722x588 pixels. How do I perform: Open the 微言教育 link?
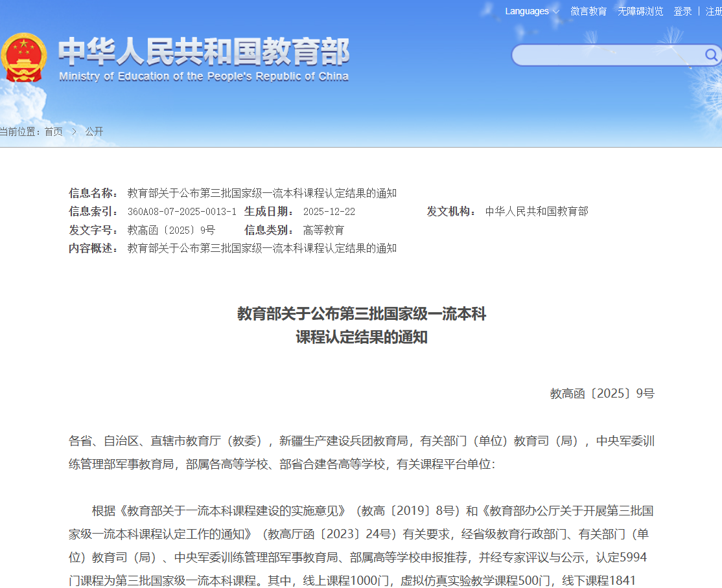click(588, 12)
